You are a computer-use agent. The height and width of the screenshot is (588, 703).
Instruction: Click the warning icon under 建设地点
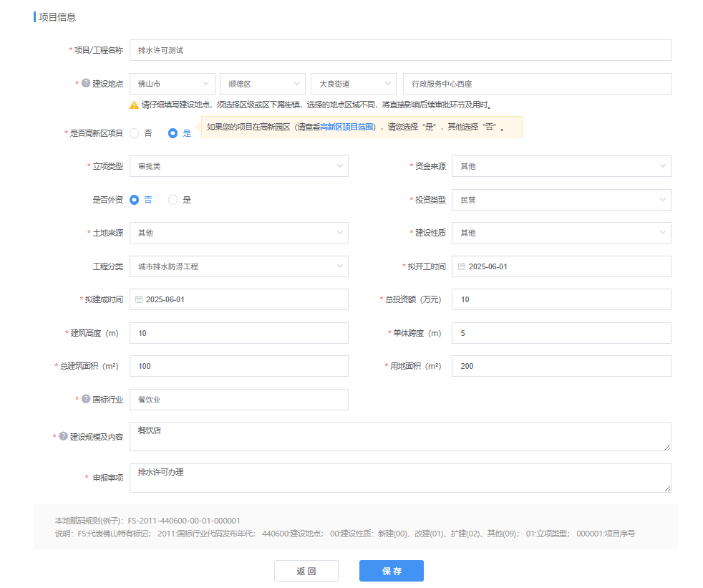[134, 105]
